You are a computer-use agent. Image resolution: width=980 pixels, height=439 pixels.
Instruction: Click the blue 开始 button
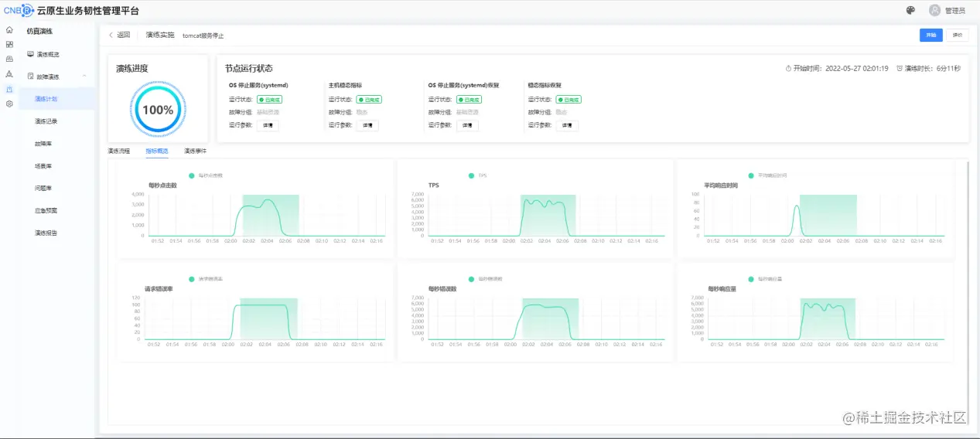point(930,35)
